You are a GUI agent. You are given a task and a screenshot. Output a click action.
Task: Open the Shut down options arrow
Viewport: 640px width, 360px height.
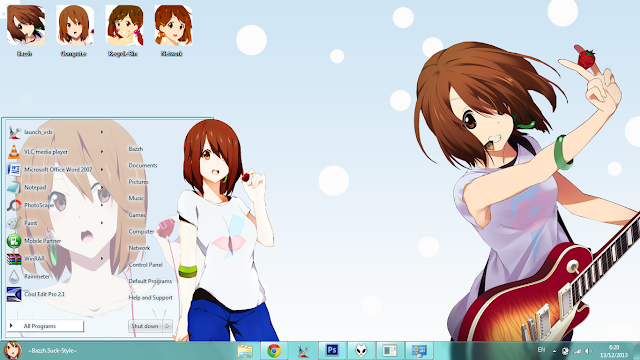(167, 326)
